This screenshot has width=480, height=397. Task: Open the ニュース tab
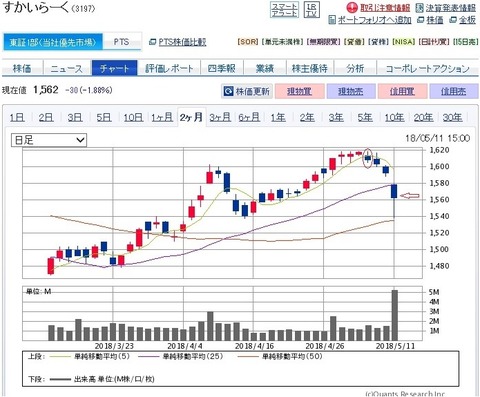[67, 68]
